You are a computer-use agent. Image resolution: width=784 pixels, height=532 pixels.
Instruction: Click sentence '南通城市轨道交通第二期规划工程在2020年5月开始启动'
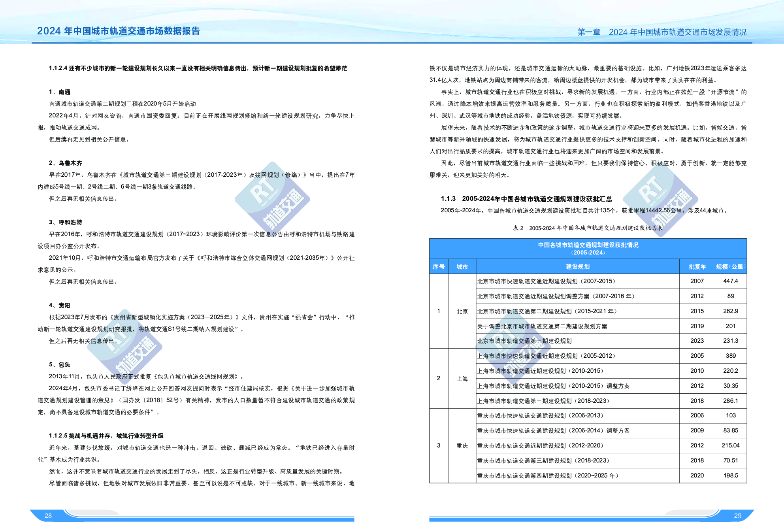pos(122,104)
